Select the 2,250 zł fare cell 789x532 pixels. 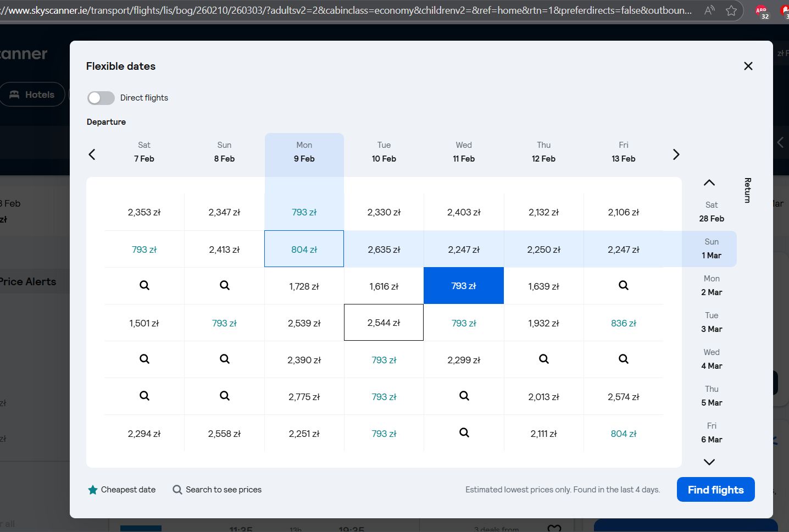544,250
